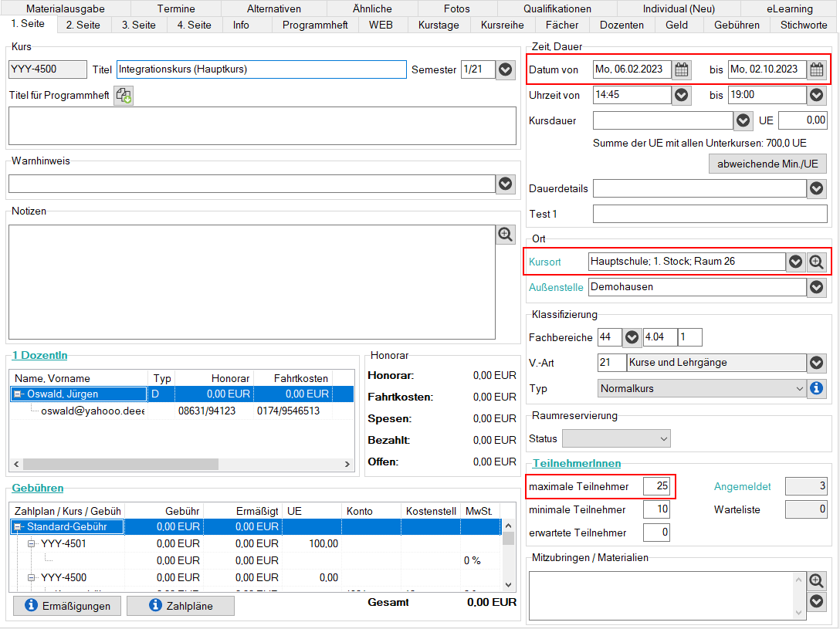Click the Titel für Programmheft text area
840x629 pixels.
pyautogui.click(x=262, y=126)
